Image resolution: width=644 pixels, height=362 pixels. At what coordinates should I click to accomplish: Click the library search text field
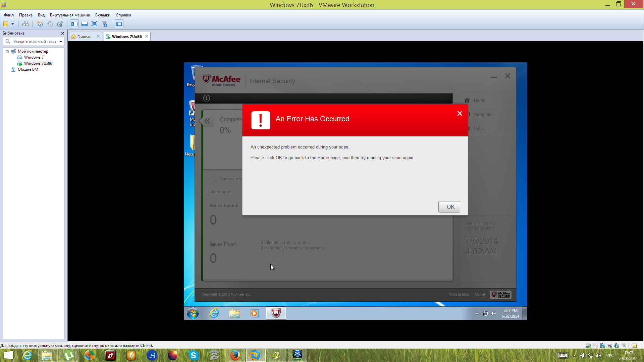point(35,42)
